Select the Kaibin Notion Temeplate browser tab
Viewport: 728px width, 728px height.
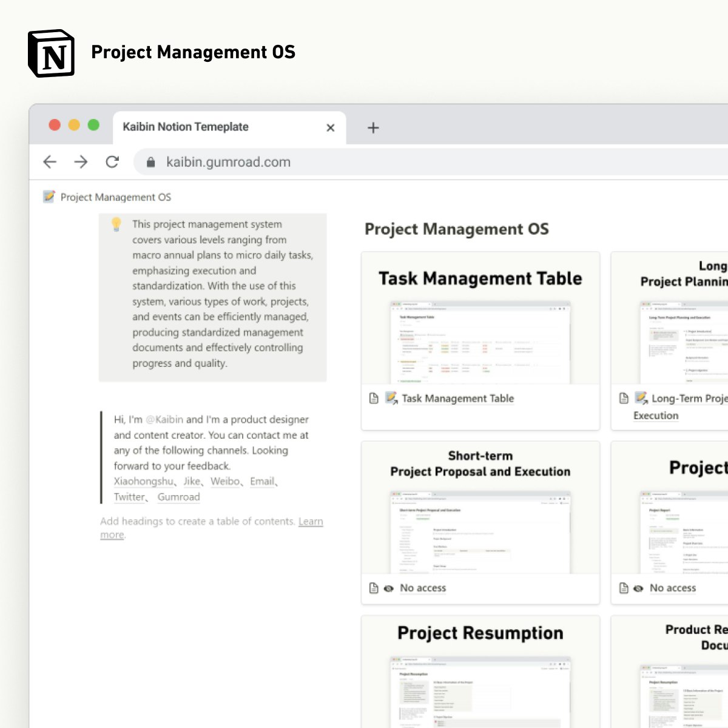click(x=186, y=127)
